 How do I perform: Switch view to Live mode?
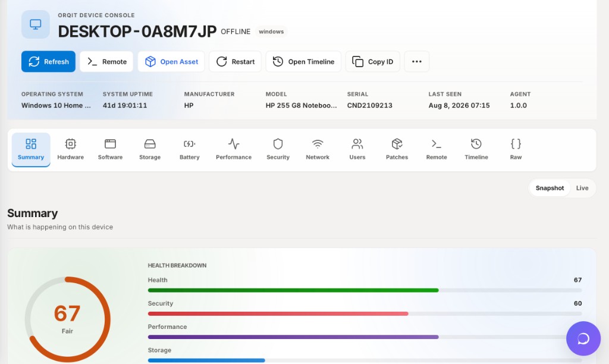tap(582, 188)
